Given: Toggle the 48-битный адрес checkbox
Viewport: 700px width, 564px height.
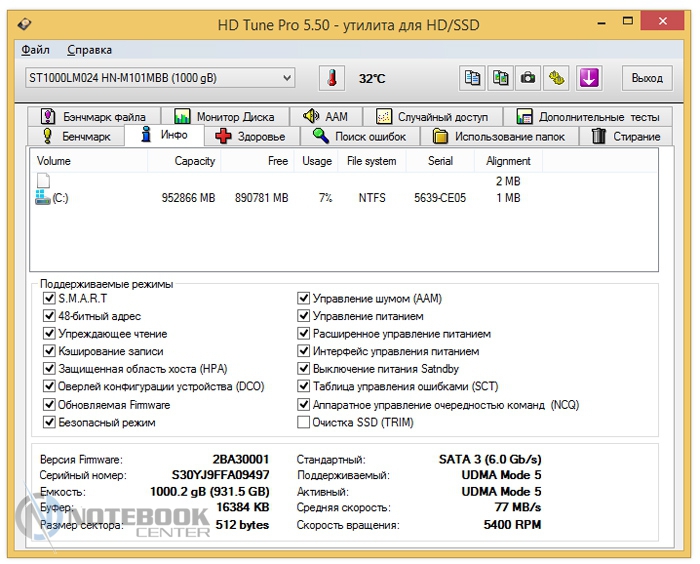Looking at the screenshot, I should pyautogui.click(x=49, y=316).
